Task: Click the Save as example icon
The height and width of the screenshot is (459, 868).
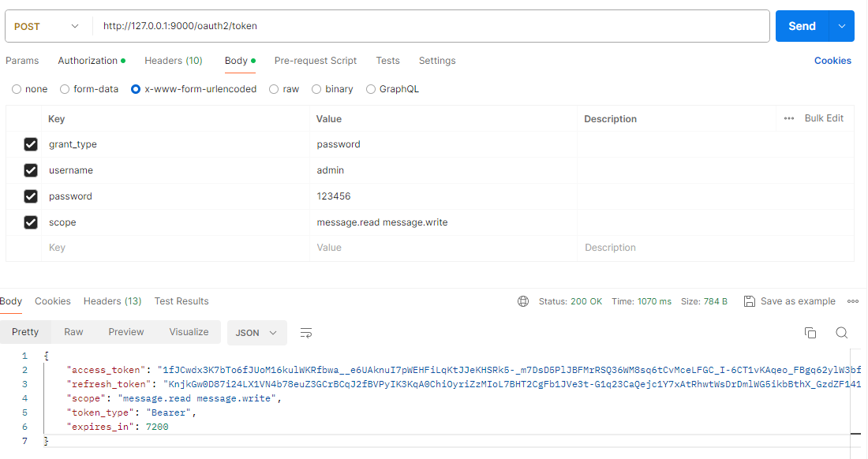Action: point(750,301)
